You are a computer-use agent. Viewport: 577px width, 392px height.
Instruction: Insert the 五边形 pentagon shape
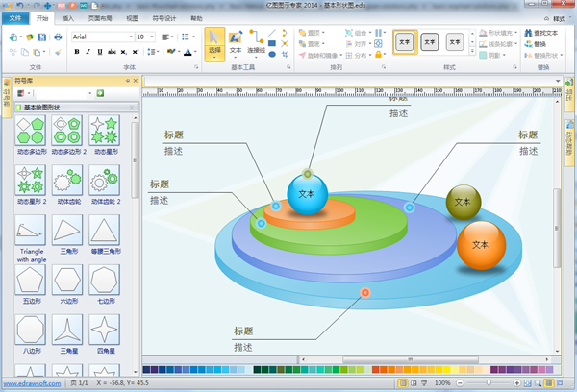click(x=30, y=281)
